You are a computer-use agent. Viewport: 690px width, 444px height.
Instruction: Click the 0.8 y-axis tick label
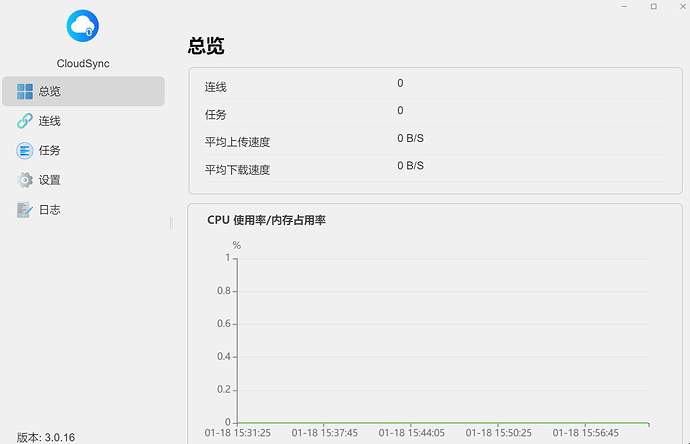224,291
